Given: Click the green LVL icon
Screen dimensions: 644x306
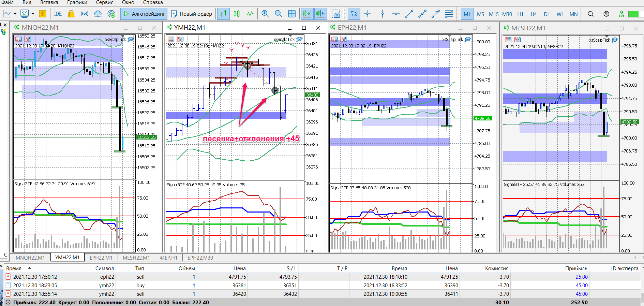Looking at the screenshot, I should click(x=621, y=14).
